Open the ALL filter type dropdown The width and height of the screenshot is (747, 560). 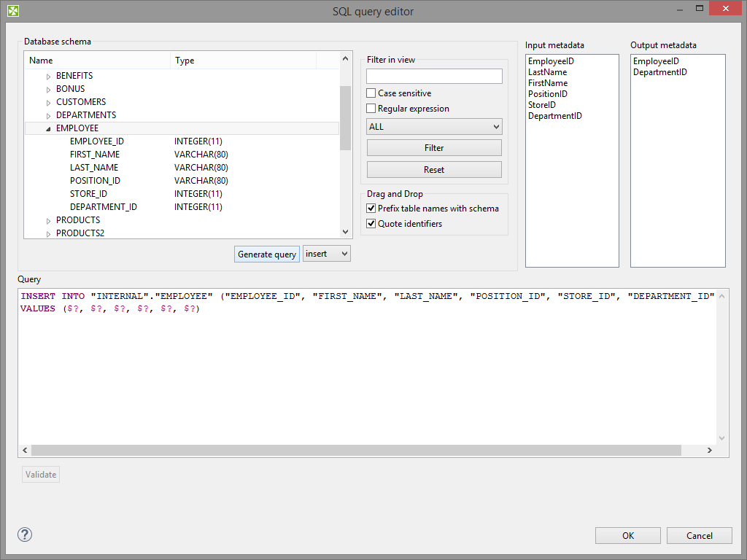point(434,127)
